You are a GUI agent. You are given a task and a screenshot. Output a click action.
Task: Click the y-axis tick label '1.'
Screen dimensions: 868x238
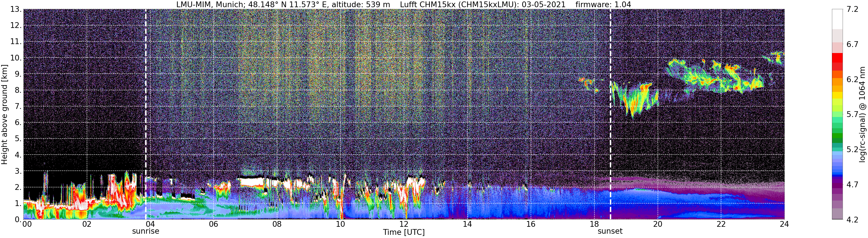pos(18,203)
